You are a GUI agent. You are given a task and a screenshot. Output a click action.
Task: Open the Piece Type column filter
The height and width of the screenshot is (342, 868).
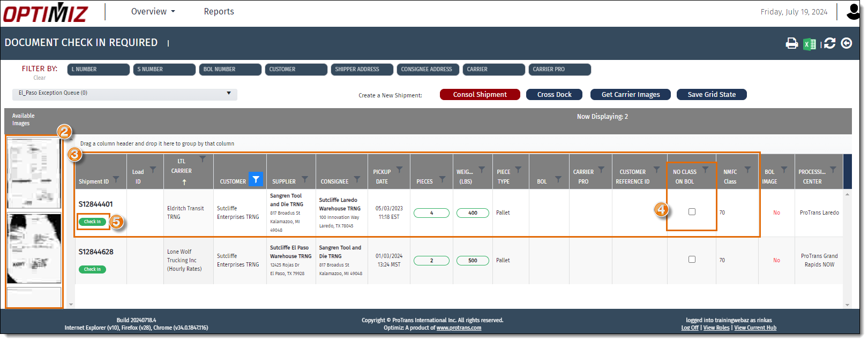click(x=518, y=170)
